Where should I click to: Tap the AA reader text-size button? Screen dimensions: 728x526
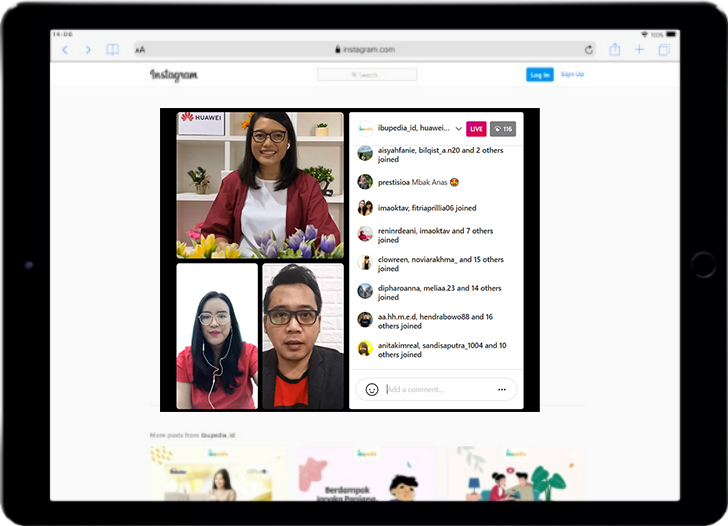click(140, 50)
